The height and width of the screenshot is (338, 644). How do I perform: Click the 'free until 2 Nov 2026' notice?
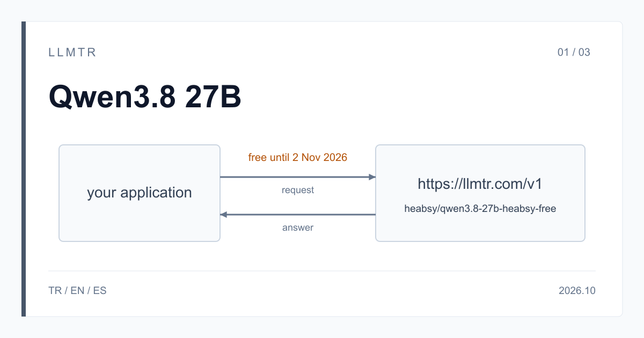pos(298,158)
